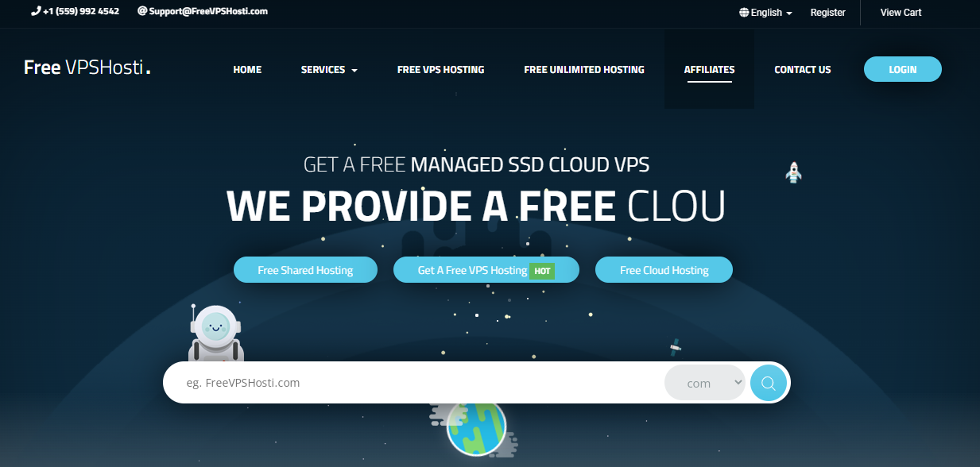Viewport: 980px width, 467px height.
Task: Select the Affiliates menu item
Action: (709, 70)
